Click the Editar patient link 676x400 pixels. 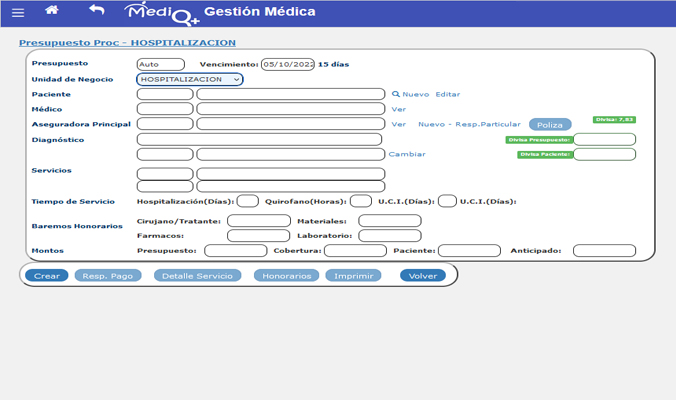click(447, 94)
